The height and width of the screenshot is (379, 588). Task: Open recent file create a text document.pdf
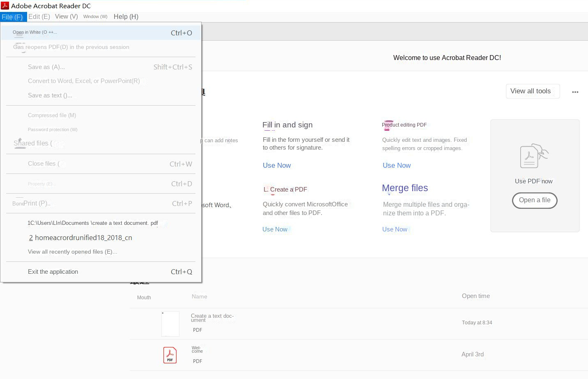(101, 223)
